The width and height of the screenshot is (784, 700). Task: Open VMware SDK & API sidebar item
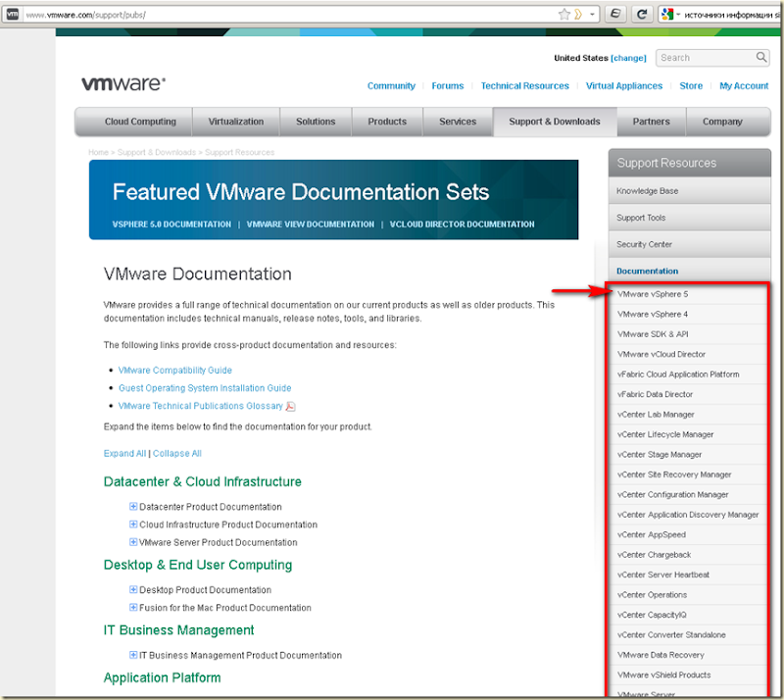tap(688, 334)
